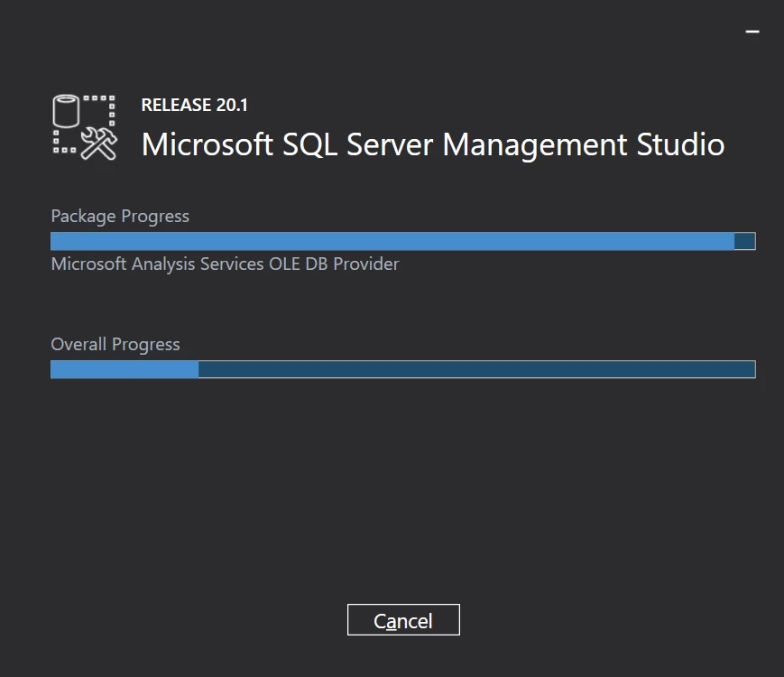Minimize the installer window
784x677 pixels.
tap(752, 32)
